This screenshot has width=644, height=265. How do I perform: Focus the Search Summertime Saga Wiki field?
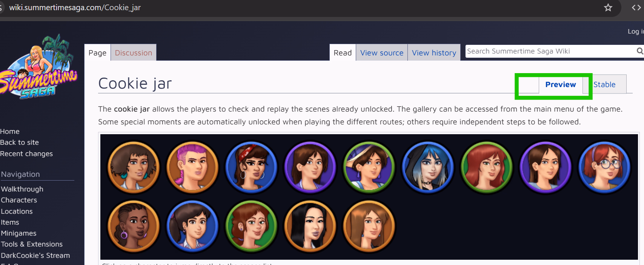click(x=549, y=51)
